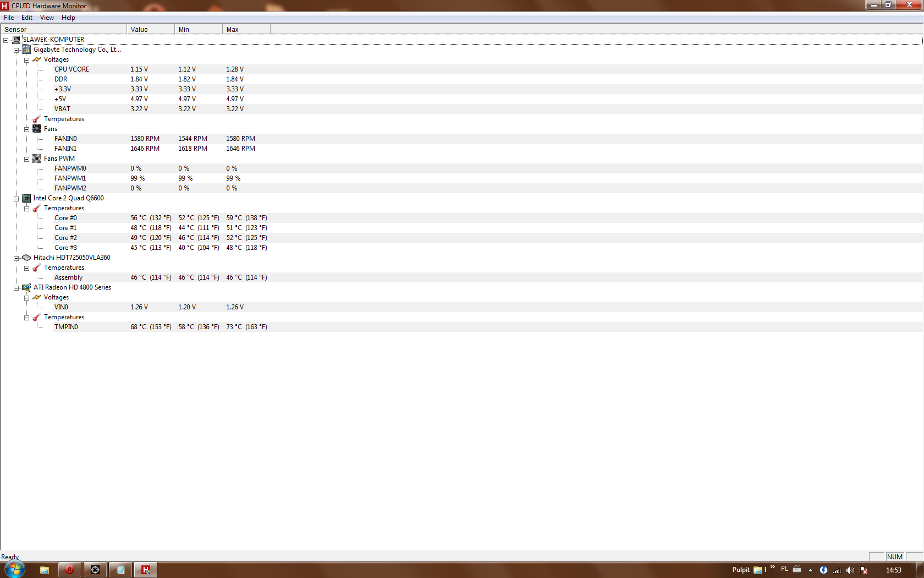Viewport: 924px width, 578px height.
Task: Click the SLAWEK-KOMPUTER computer icon
Action: pyautogui.click(x=16, y=40)
